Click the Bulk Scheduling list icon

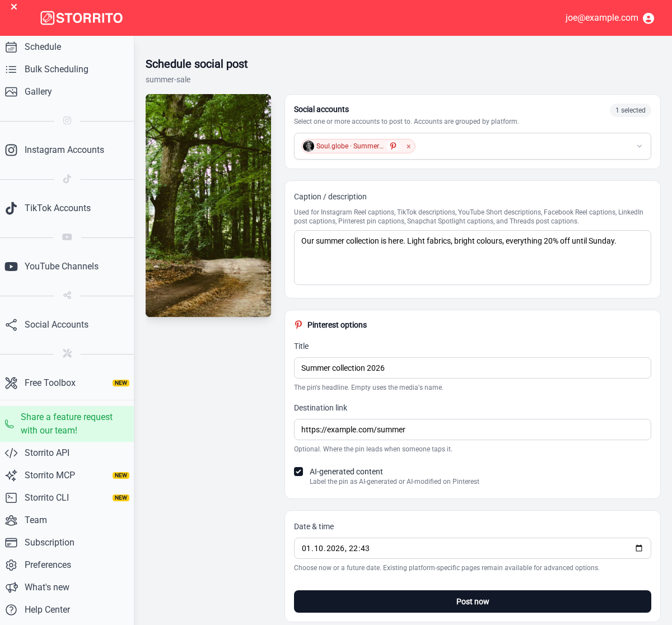[x=11, y=69]
